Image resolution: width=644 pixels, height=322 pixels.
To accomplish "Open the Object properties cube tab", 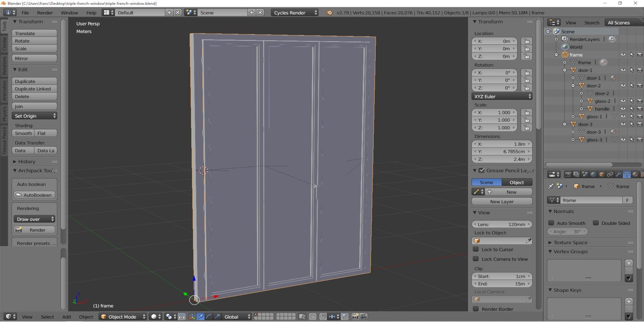I will pyautogui.click(x=602, y=174).
